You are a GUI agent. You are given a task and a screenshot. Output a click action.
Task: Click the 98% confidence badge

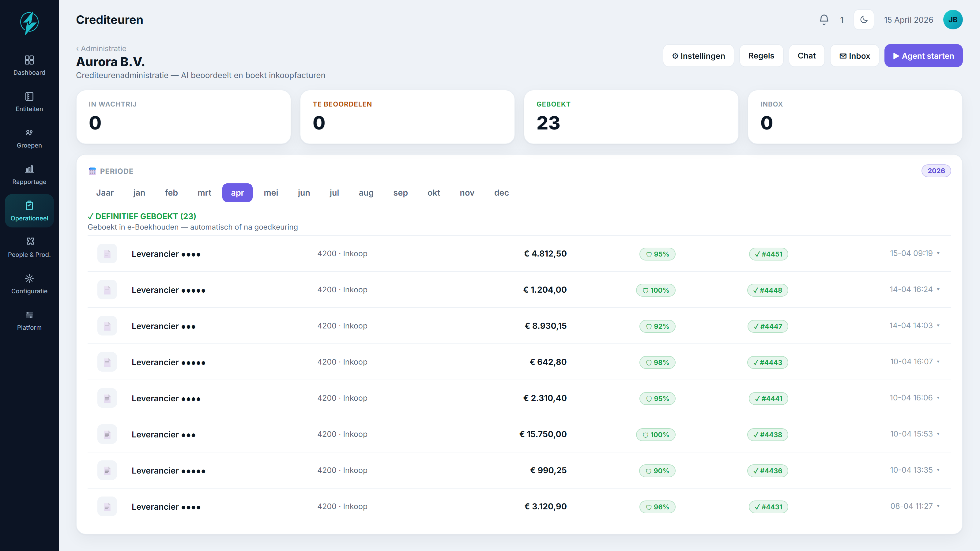click(658, 362)
